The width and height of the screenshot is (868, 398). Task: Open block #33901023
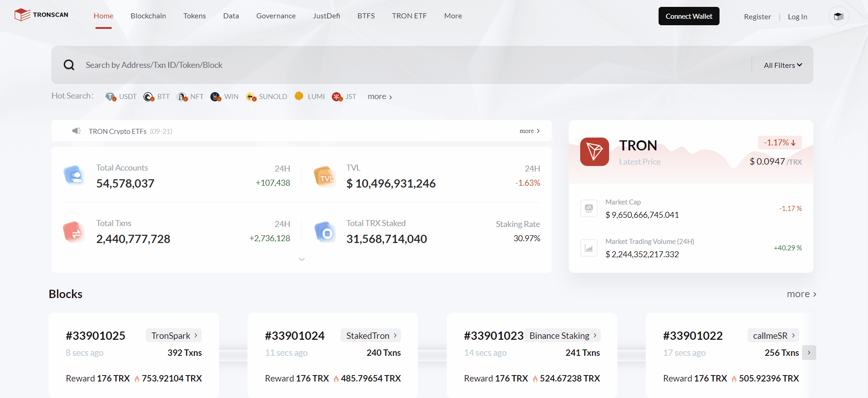tap(494, 336)
